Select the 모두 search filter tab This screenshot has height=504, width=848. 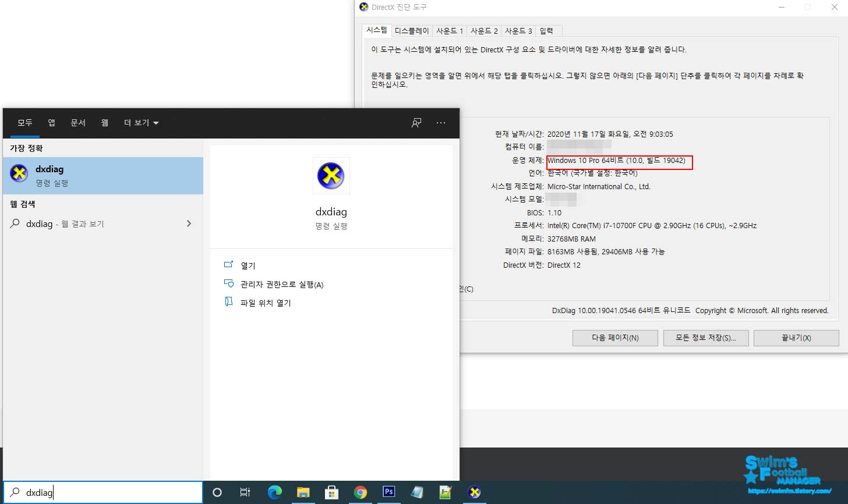click(x=24, y=123)
